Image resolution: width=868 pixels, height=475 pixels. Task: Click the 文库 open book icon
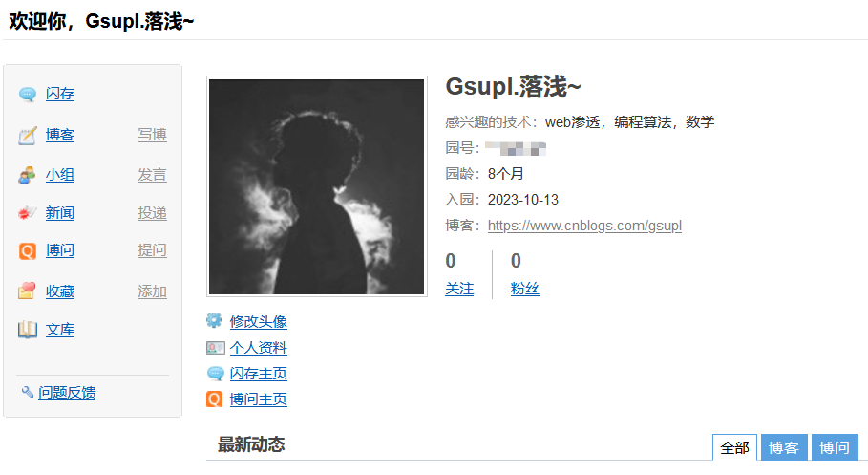pos(27,330)
